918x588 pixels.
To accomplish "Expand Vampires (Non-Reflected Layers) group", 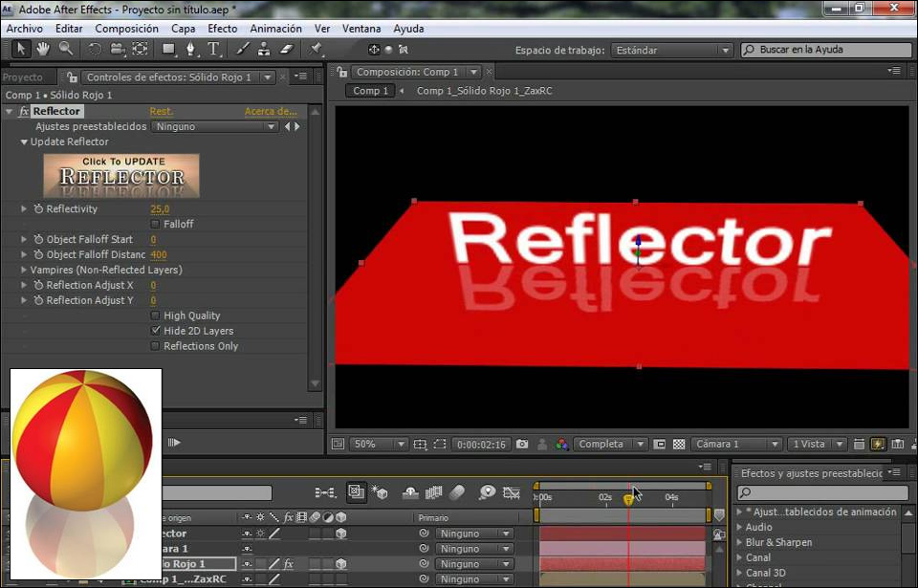I will 24,270.
